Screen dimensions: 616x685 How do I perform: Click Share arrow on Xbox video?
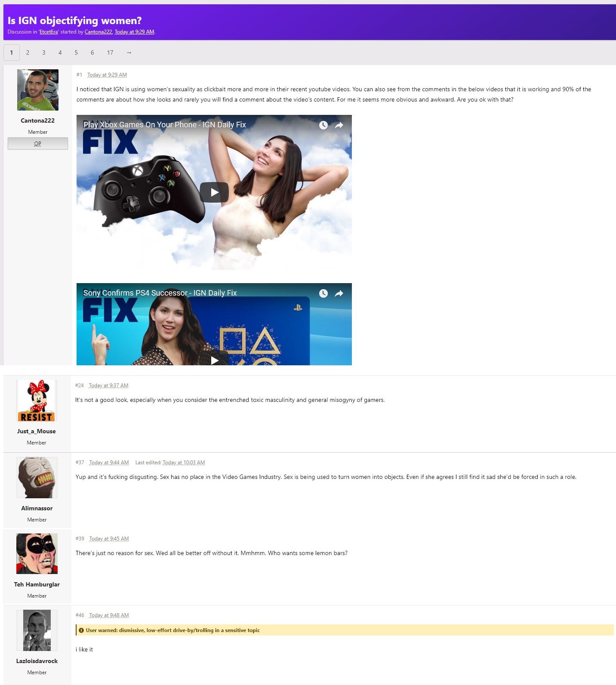[x=339, y=125]
